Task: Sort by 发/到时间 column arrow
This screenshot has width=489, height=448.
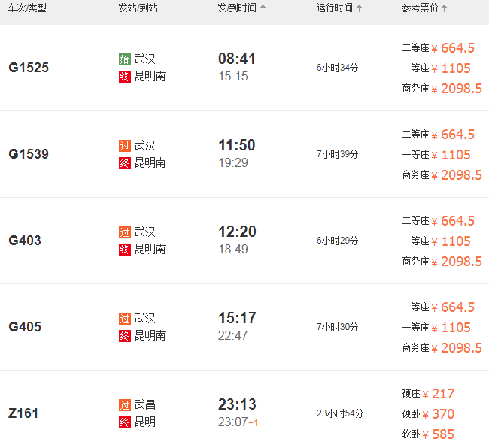Action: tap(263, 8)
